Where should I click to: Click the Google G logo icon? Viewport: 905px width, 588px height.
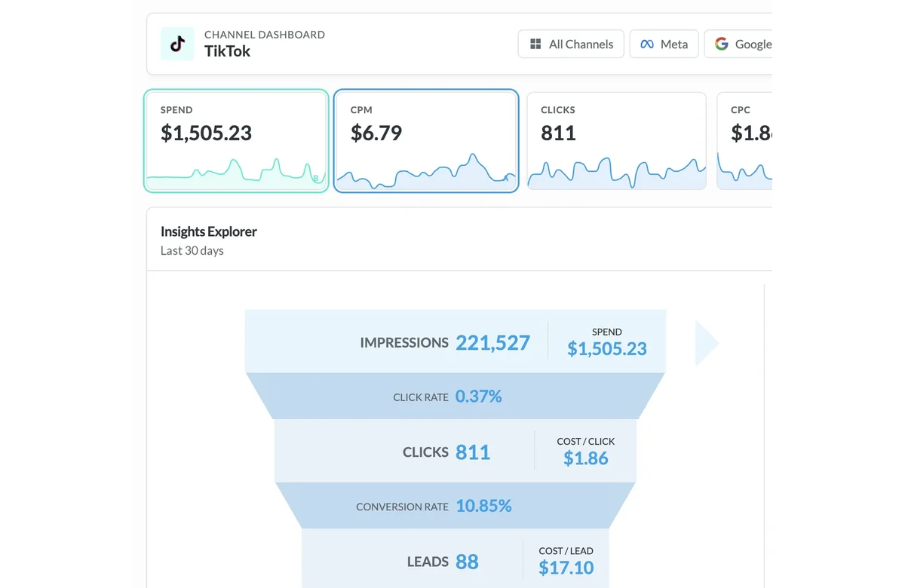(x=722, y=44)
